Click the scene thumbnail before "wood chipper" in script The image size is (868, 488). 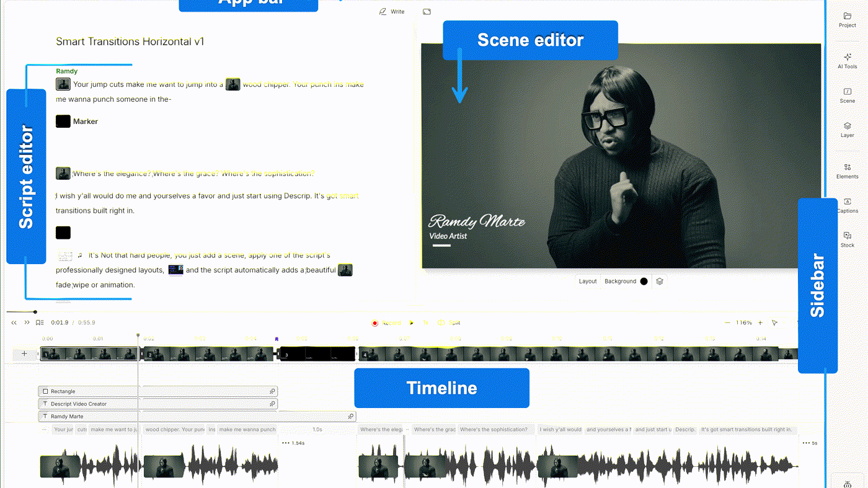click(x=233, y=84)
